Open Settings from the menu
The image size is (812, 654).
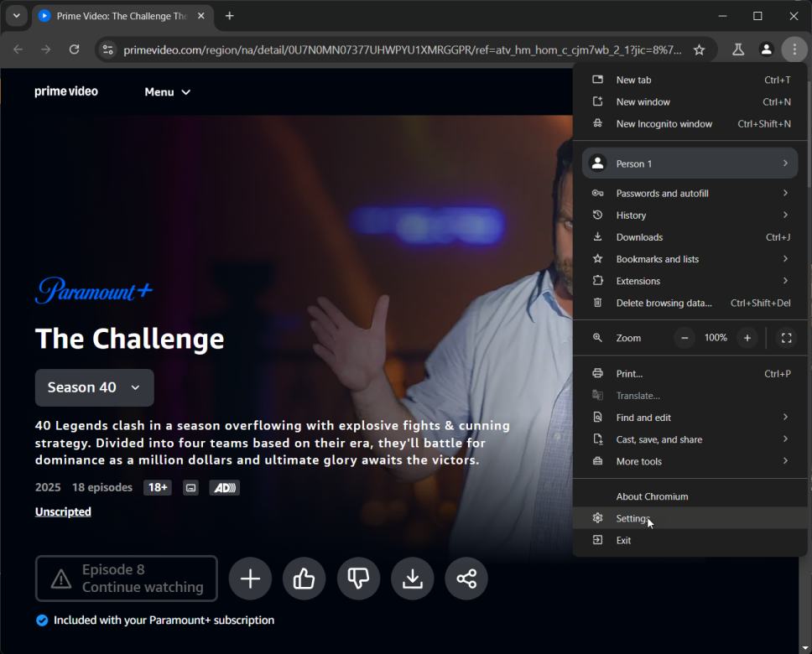690,518
